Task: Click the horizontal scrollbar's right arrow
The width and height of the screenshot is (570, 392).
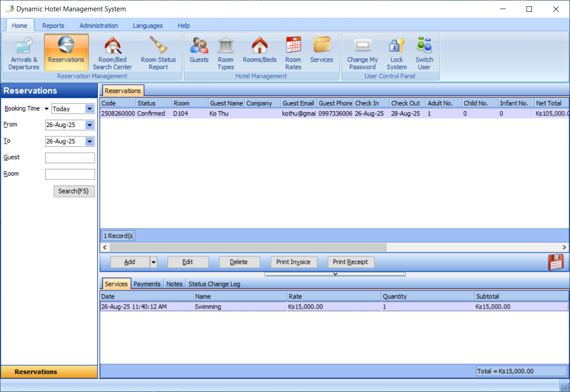Action: (x=564, y=247)
